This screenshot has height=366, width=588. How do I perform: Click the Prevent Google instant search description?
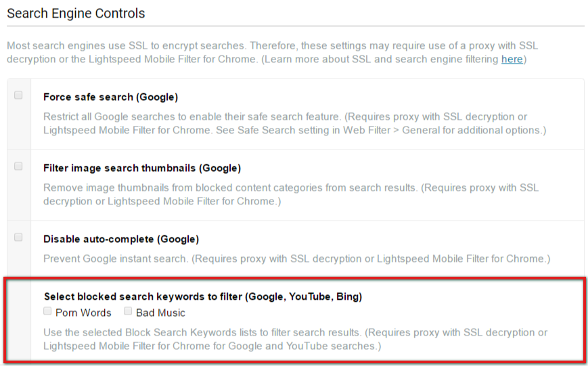pos(296,258)
